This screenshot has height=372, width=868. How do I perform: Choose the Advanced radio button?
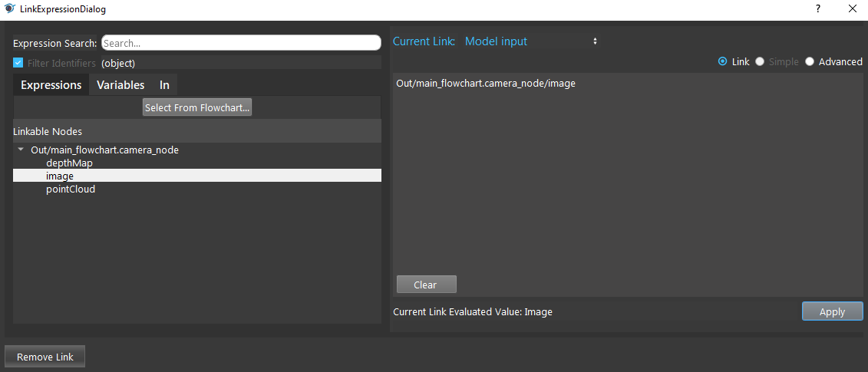[810, 61]
